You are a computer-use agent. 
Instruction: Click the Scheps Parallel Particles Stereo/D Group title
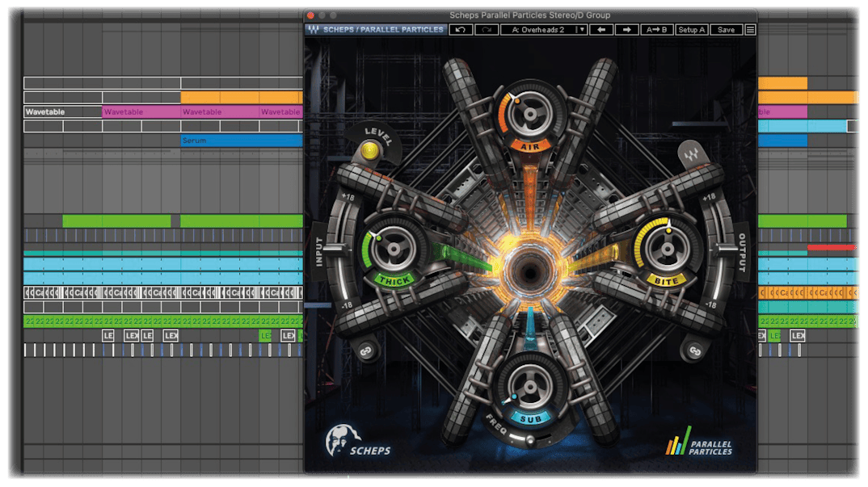pyautogui.click(x=529, y=15)
